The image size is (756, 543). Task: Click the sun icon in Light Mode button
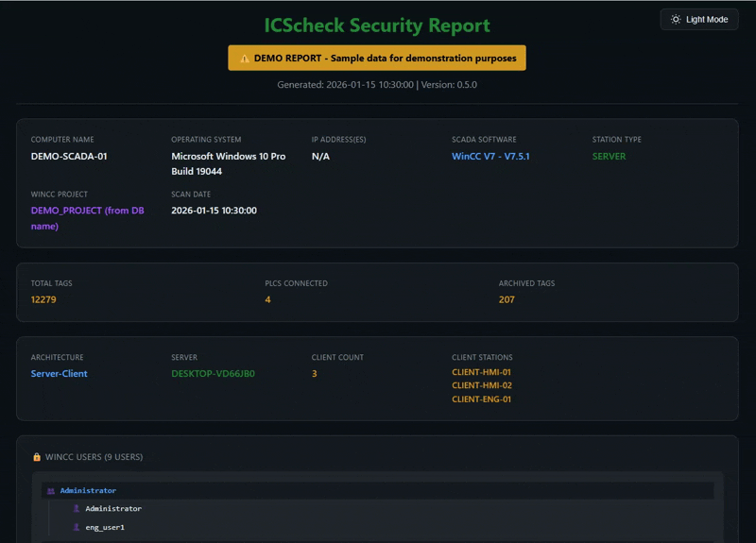click(676, 19)
